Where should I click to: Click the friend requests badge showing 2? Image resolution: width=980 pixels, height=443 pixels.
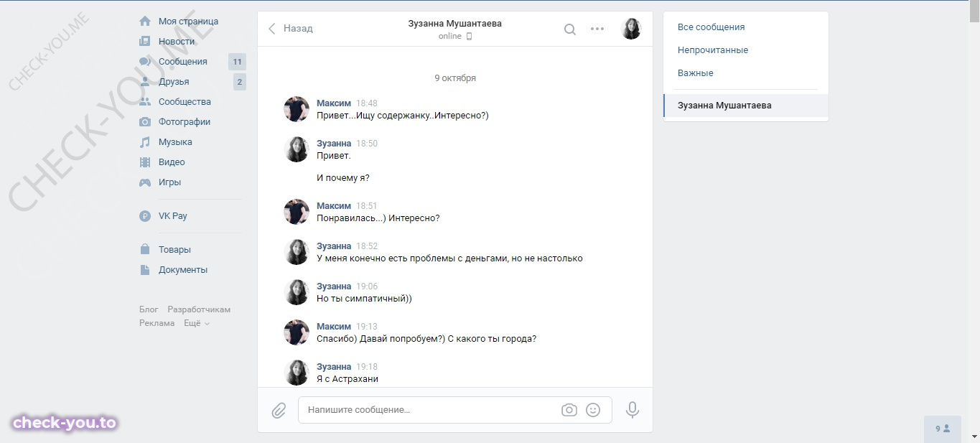(240, 82)
